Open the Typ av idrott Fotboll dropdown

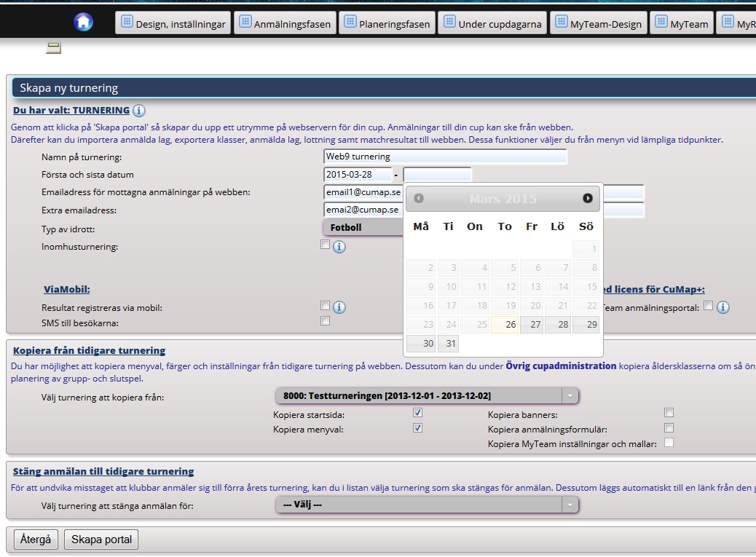point(363,227)
